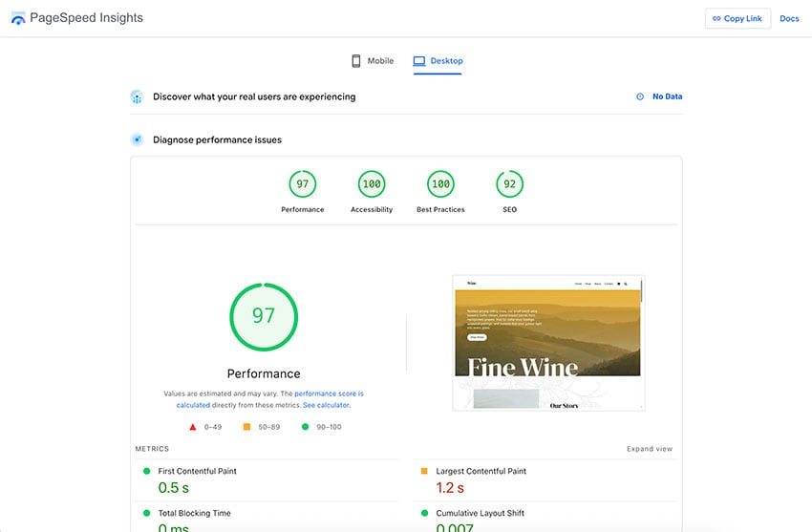Click the orange square 50–89 legend icon
Screen dimensions: 812x532
click(247, 427)
